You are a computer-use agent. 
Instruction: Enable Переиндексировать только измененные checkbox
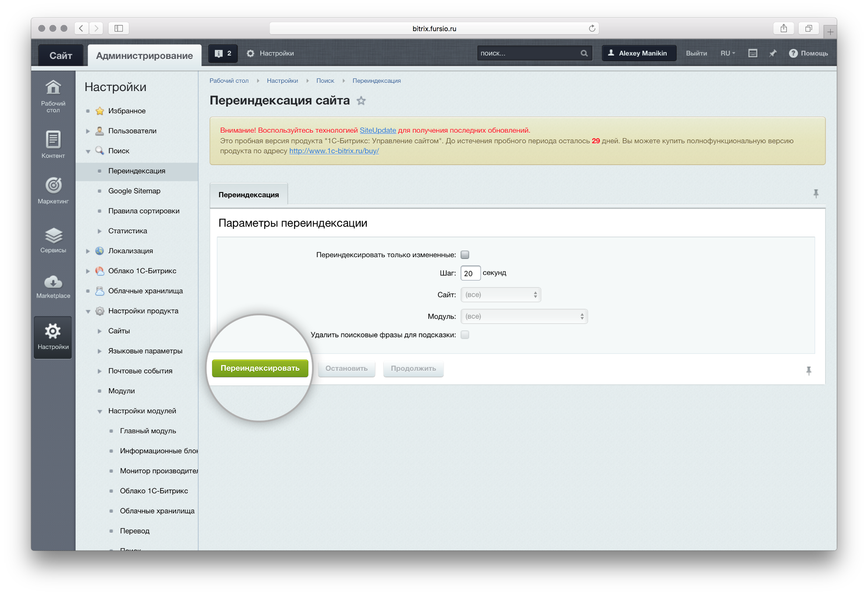click(x=465, y=255)
